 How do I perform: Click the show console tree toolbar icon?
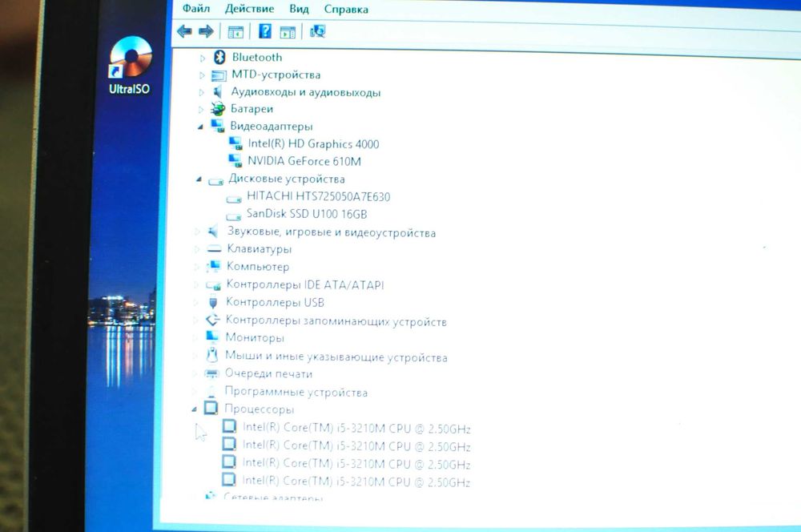[235, 33]
